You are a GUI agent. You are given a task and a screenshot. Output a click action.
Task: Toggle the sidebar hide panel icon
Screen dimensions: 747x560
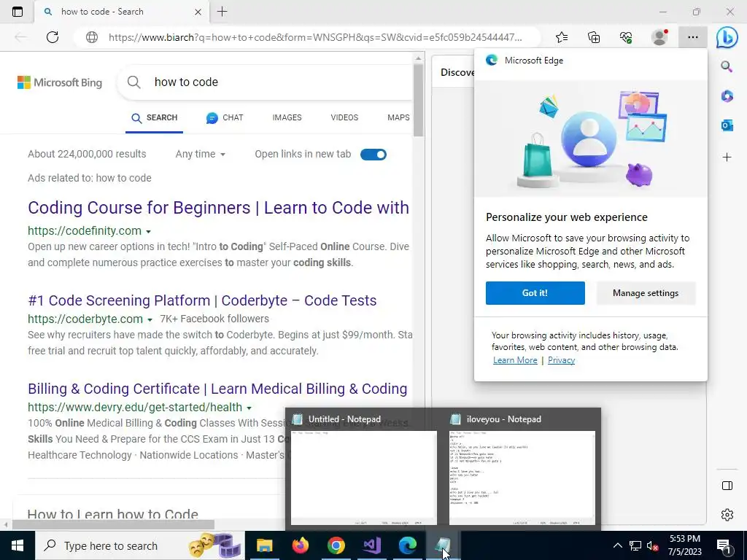pos(727,486)
